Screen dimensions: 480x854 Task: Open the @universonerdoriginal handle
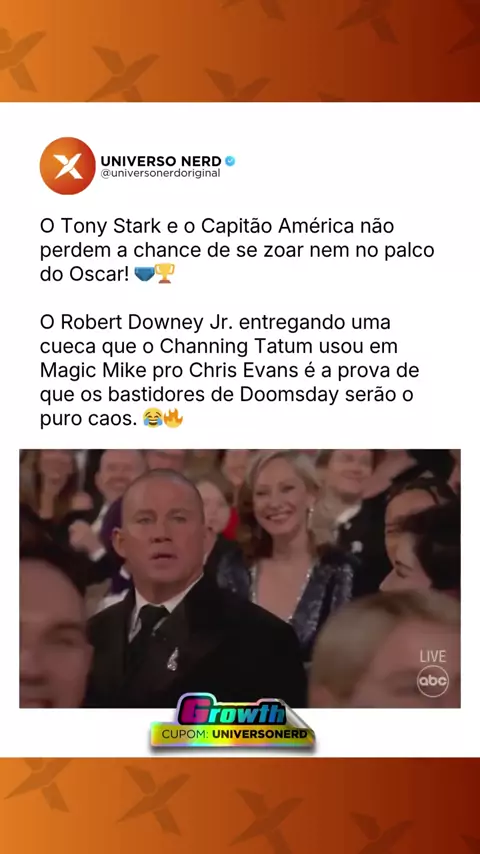click(160, 173)
